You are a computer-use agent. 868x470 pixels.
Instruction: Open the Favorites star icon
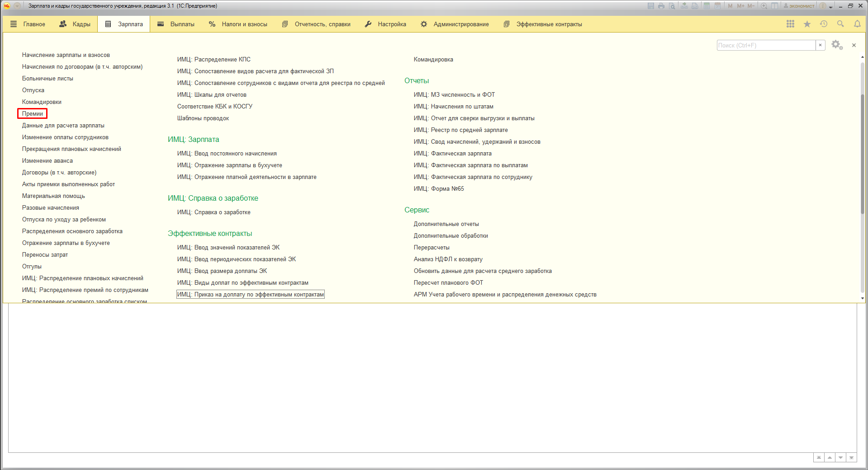click(x=807, y=24)
